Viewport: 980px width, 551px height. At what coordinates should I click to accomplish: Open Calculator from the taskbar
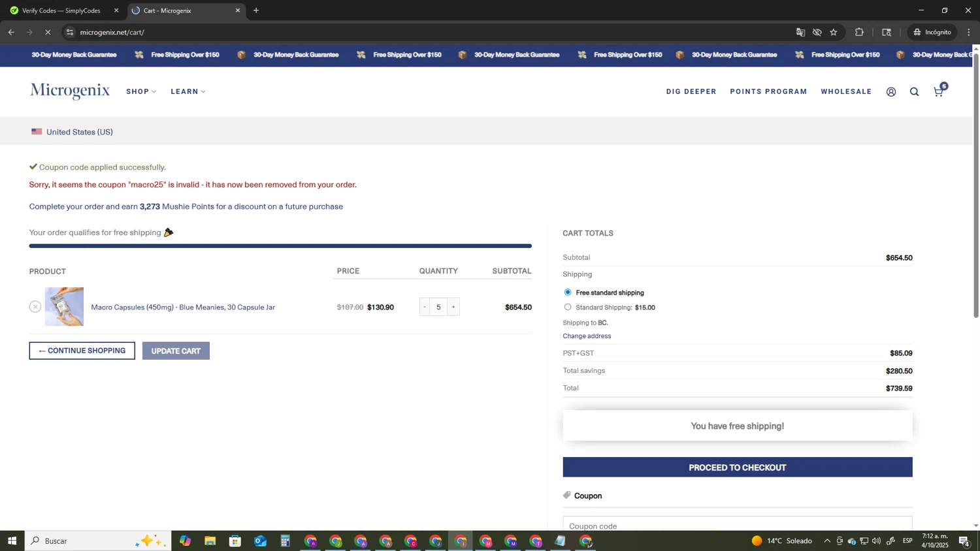click(286, 541)
